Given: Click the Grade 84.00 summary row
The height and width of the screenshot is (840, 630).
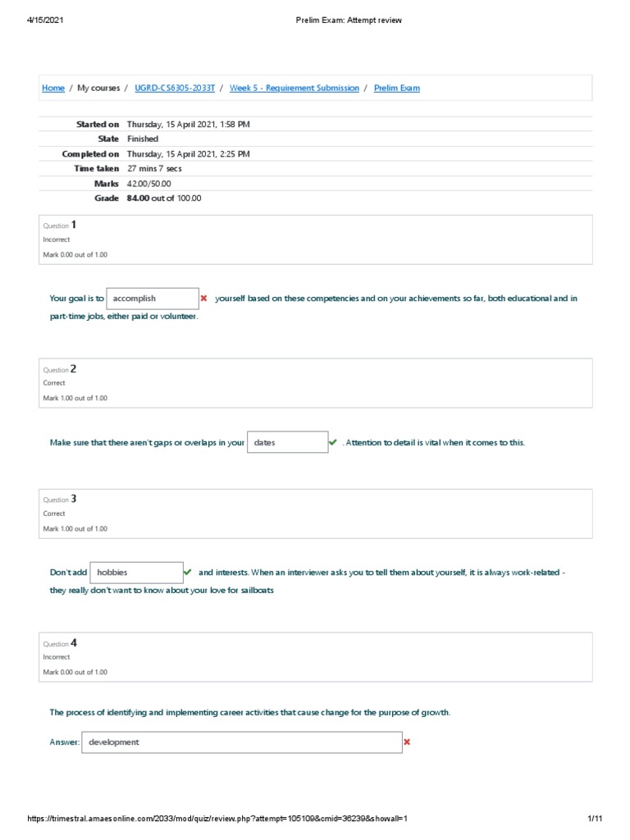Looking at the screenshot, I should 164,198.
